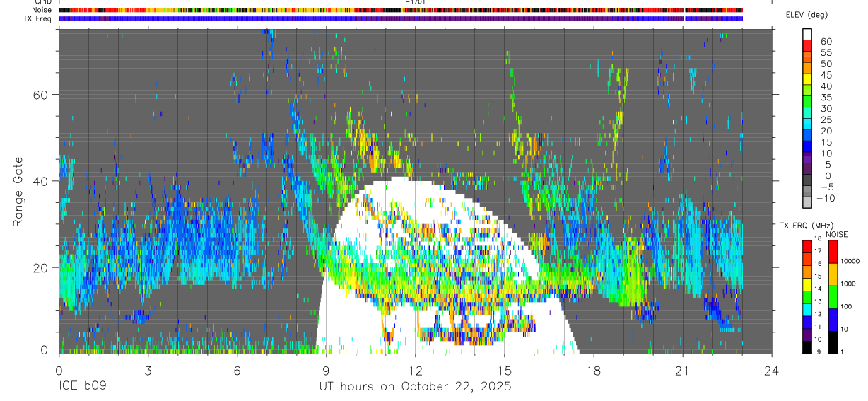Screen dimensions: 868x401
Task: Click the white dome-shaped region in the plot
Action: click(446, 266)
